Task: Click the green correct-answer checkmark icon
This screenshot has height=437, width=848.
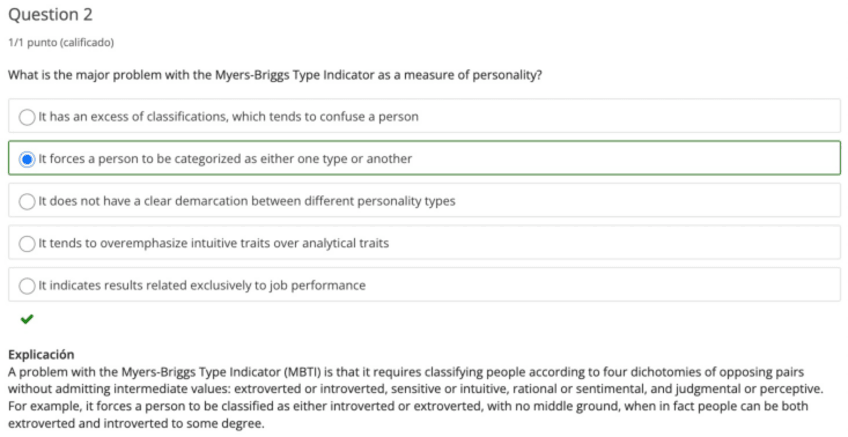Action: click(x=26, y=319)
